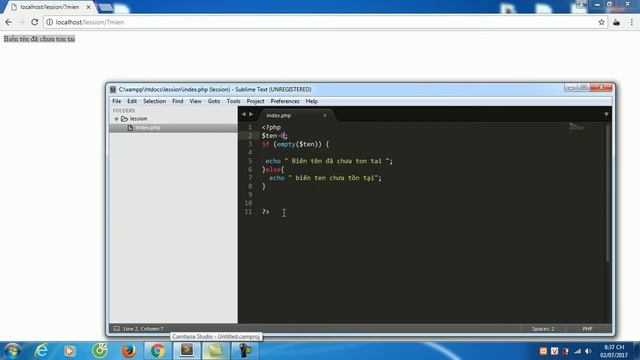Change indentation via Spaces: 2
Screen dimensions: 640x360
click(543, 329)
